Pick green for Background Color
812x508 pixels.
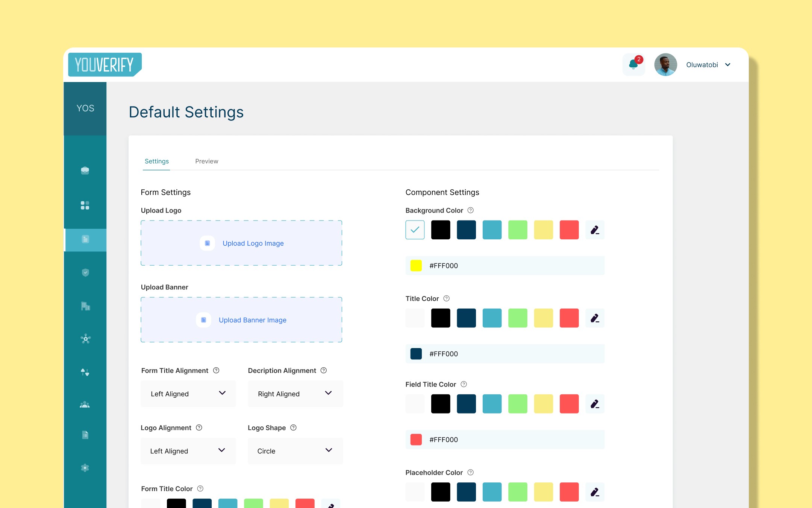pos(518,230)
